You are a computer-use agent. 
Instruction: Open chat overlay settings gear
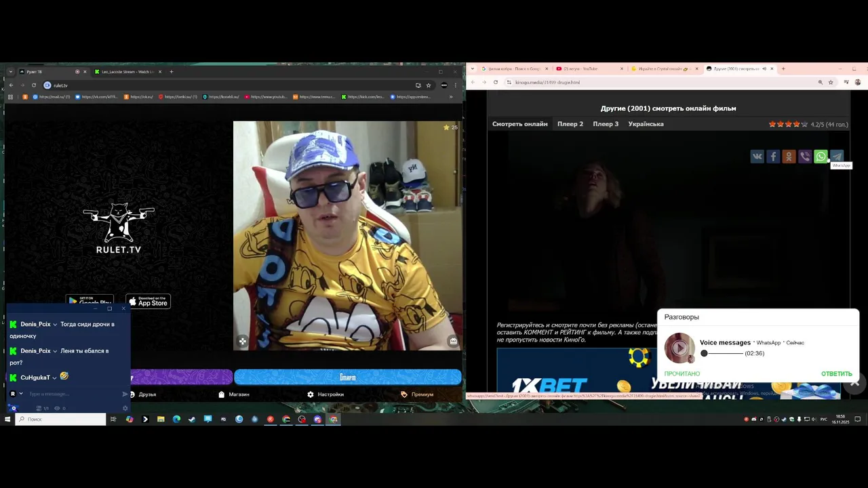point(125,408)
